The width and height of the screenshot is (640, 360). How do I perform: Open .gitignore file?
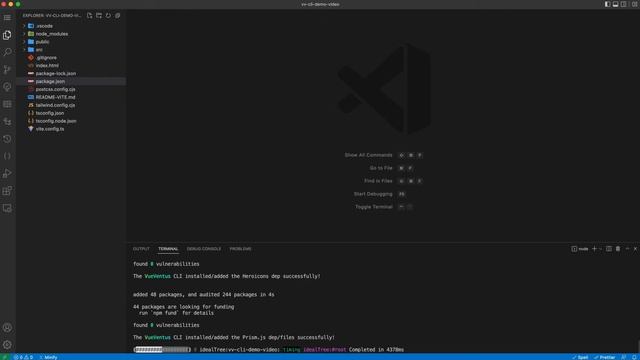71,58
